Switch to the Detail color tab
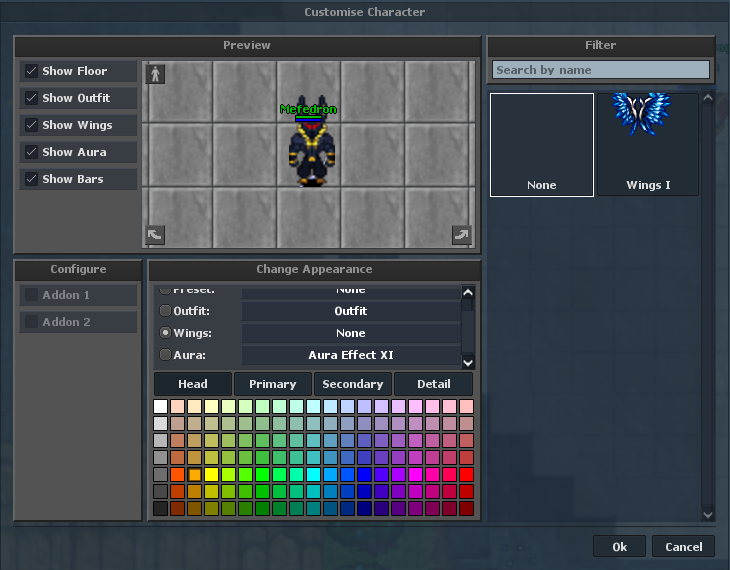Image resolution: width=730 pixels, height=570 pixels. (x=433, y=384)
